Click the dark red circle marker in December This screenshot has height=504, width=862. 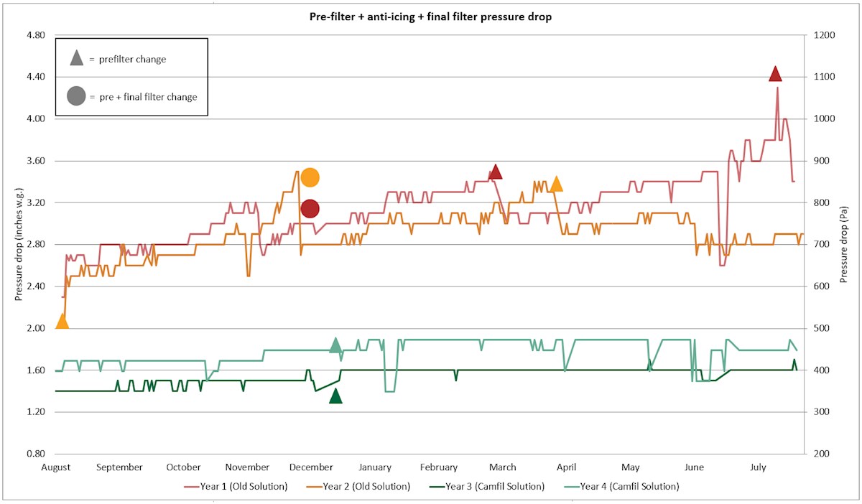coord(310,209)
